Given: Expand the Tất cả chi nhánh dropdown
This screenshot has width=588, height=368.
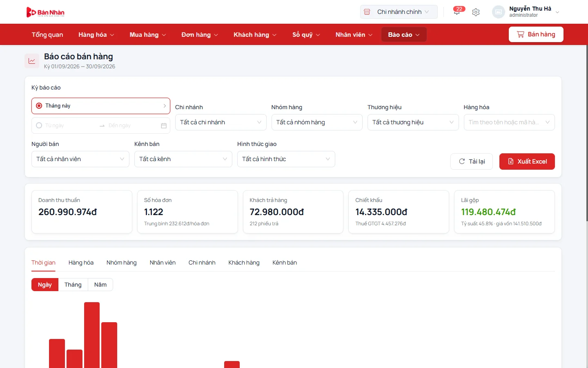Looking at the screenshot, I should click(221, 122).
